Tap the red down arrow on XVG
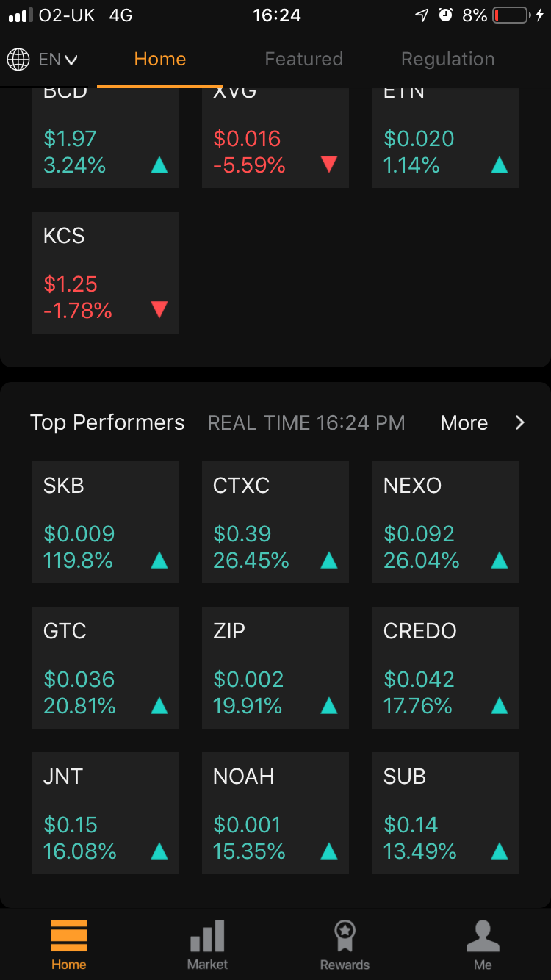The width and height of the screenshot is (551, 980). click(329, 165)
